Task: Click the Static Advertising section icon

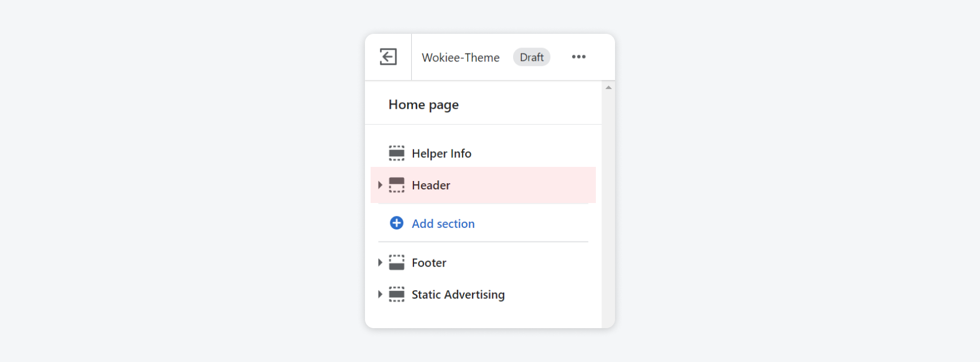Action: click(x=397, y=294)
